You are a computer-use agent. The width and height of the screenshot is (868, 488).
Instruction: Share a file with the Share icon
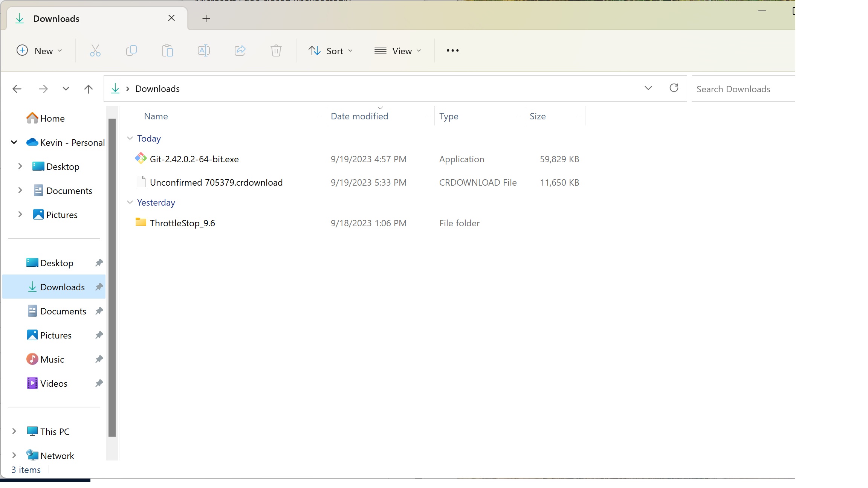[x=240, y=50]
